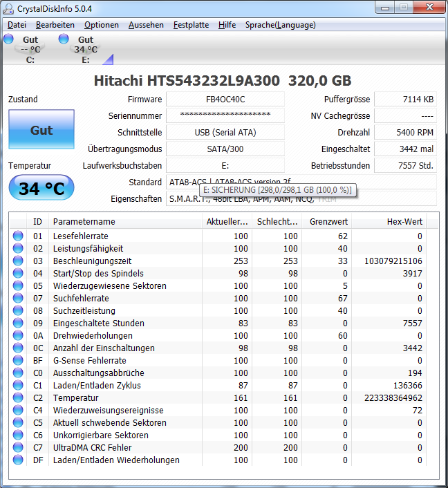The width and height of the screenshot is (448, 488).
Task: Select the Wiederzugewiesene Sektoren parameter name
Action: click(110, 285)
